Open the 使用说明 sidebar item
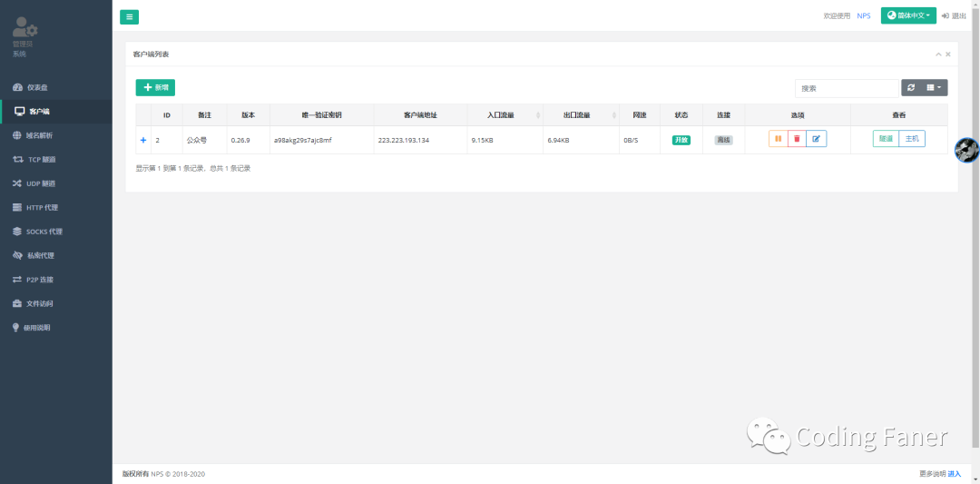This screenshot has height=484, width=980. pyautogui.click(x=56, y=328)
